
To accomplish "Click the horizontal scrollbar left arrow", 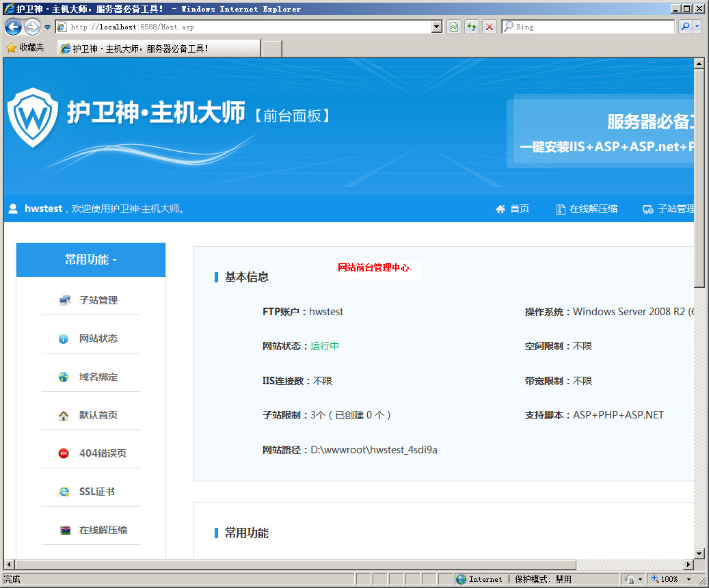I will tap(9, 564).
